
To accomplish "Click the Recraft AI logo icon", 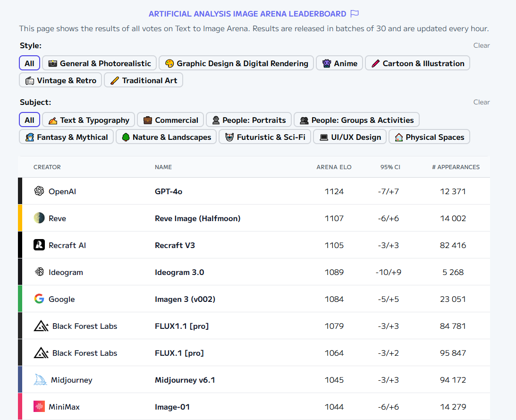I will tap(39, 245).
